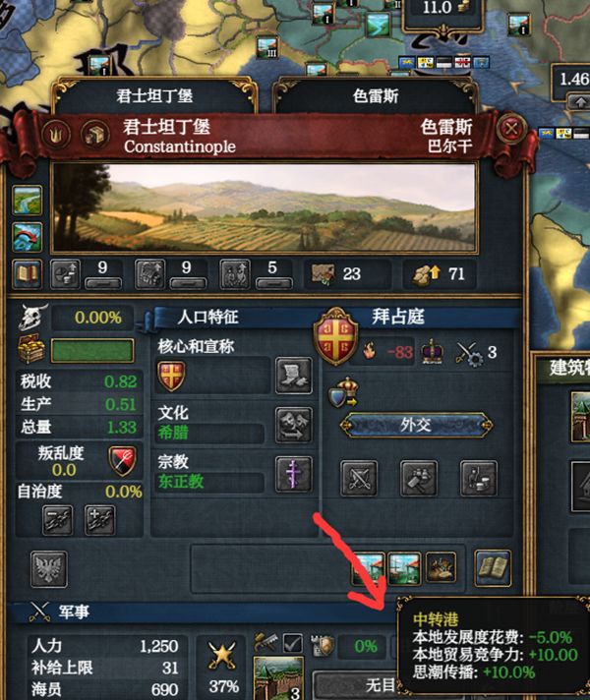Click the green prosperity progress bar
Screen dimensions: 590x700
click(92, 350)
